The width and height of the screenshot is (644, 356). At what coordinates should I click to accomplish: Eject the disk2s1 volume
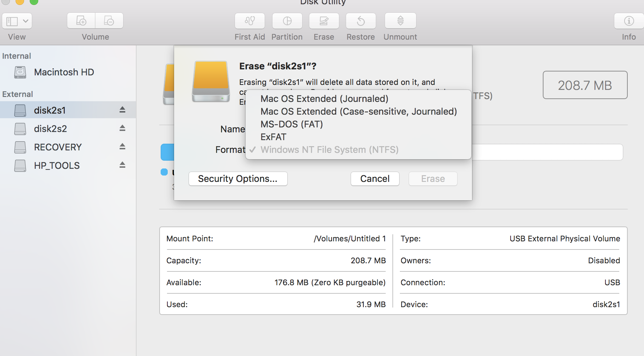pyautogui.click(x=122, y=110)
